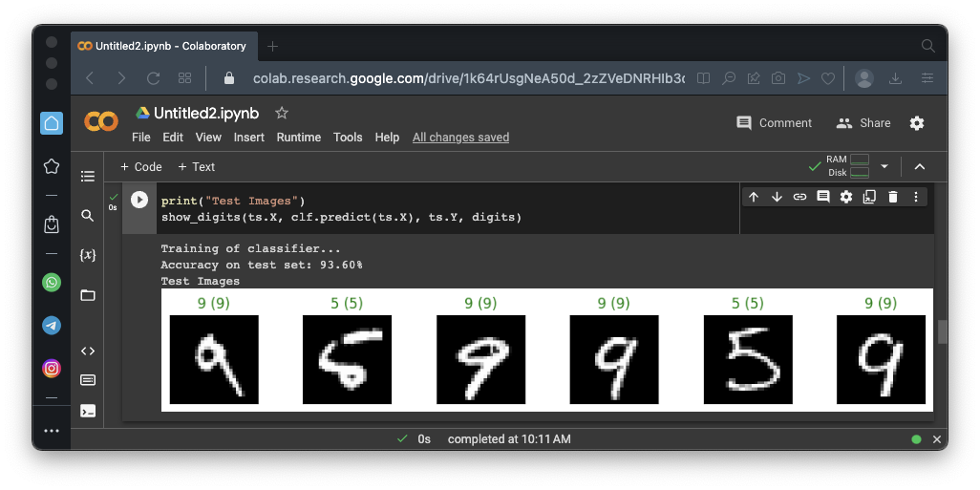Screen dimensions: 980x490
Task: Open Files folder panel
Action: point(88,295)
